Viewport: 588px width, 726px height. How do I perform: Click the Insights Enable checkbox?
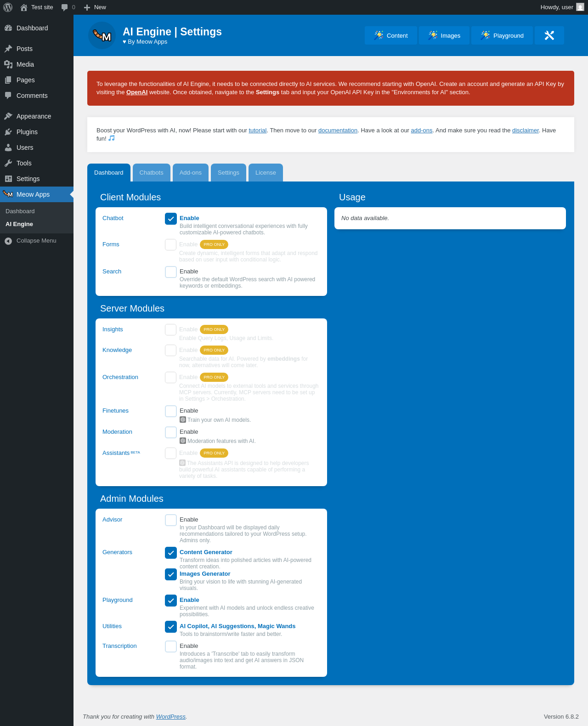[x=171, y=330]
